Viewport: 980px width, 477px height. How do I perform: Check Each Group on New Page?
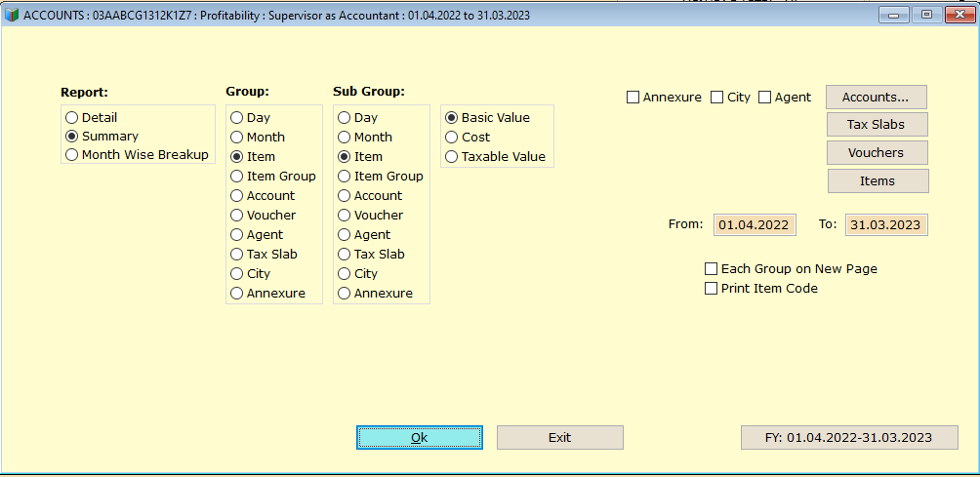click(792, 269)
